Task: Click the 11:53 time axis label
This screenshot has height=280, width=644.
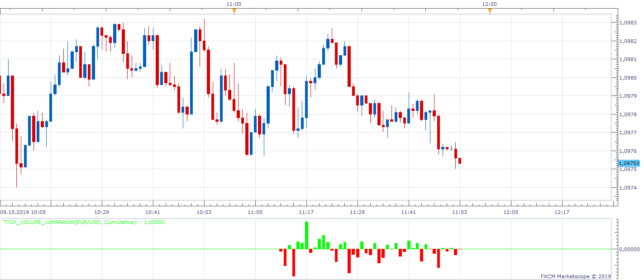Action: [460, 212]
